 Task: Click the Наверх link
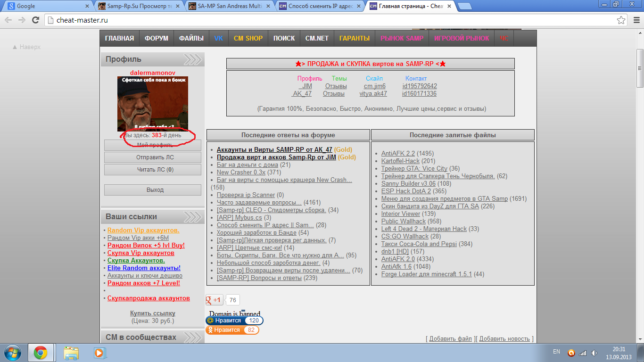[26, 47]
